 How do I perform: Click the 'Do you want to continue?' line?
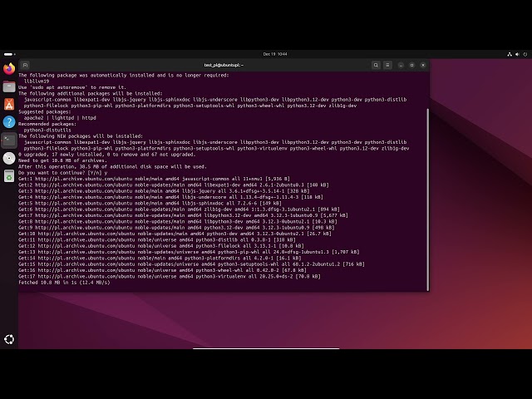click(63, 173)
